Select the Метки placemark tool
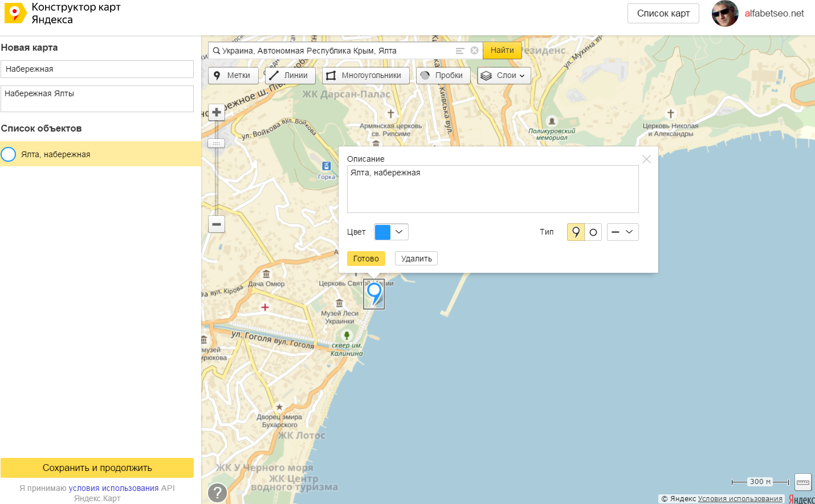The image size is (815, 504). tap(233, 75)
